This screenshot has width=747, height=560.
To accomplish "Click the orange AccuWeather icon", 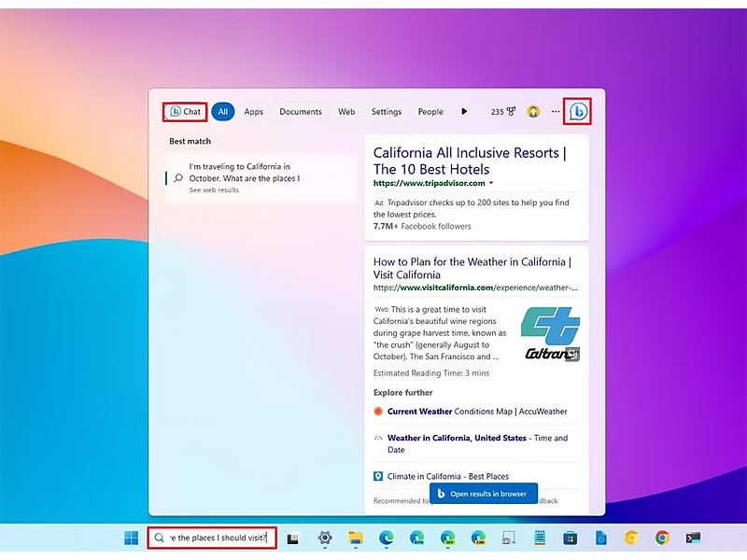I will [378, 412].
